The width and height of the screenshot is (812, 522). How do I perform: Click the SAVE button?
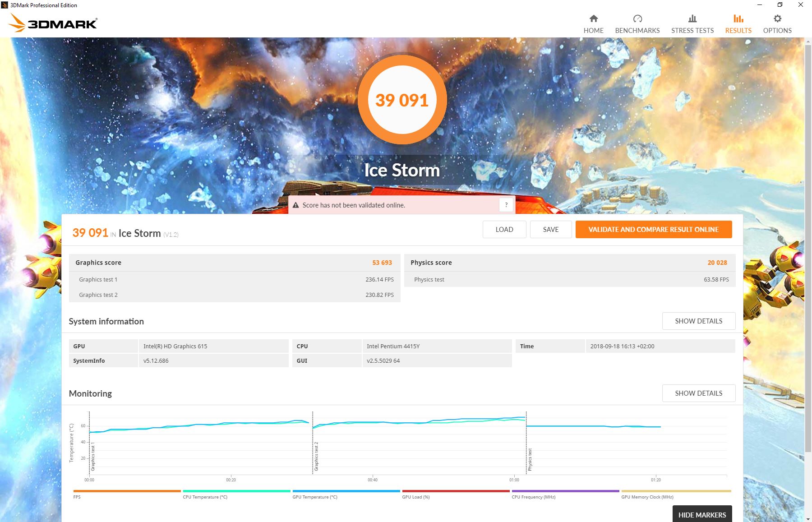[x=551, y=229]
